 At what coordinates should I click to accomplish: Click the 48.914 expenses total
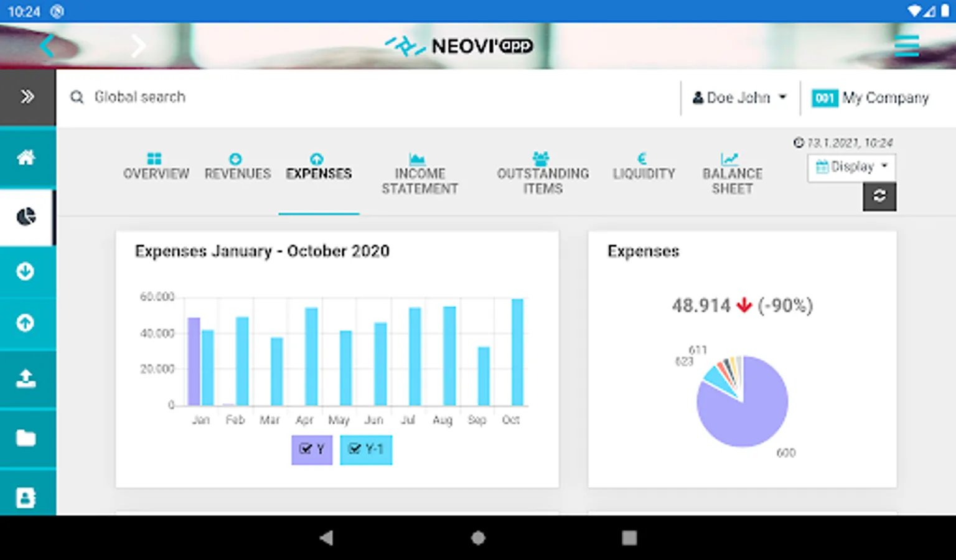tap(701, 306)
